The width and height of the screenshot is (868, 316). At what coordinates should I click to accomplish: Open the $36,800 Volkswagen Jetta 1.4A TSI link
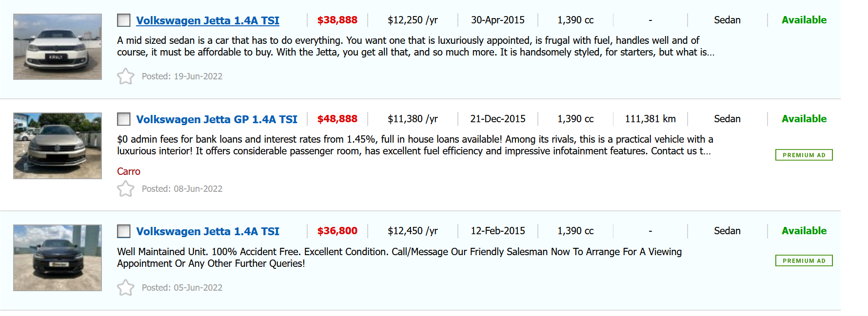[x=208, y=231]
